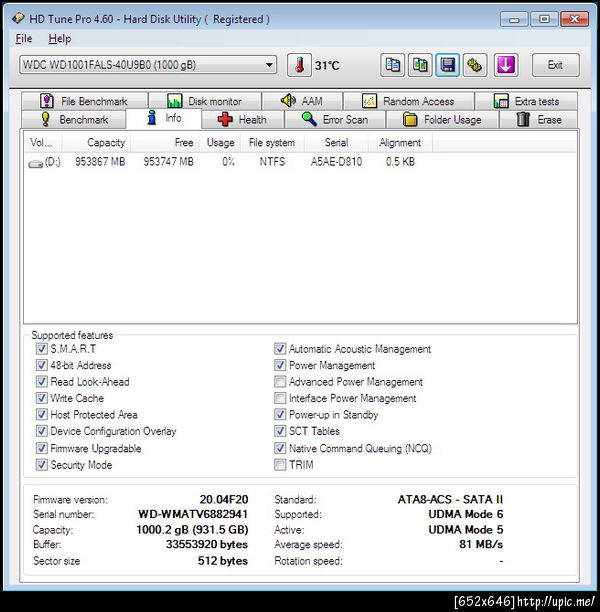Save screenshot with floppy disk icon
The width and height of the screenshot is (600, 612).
447,65
